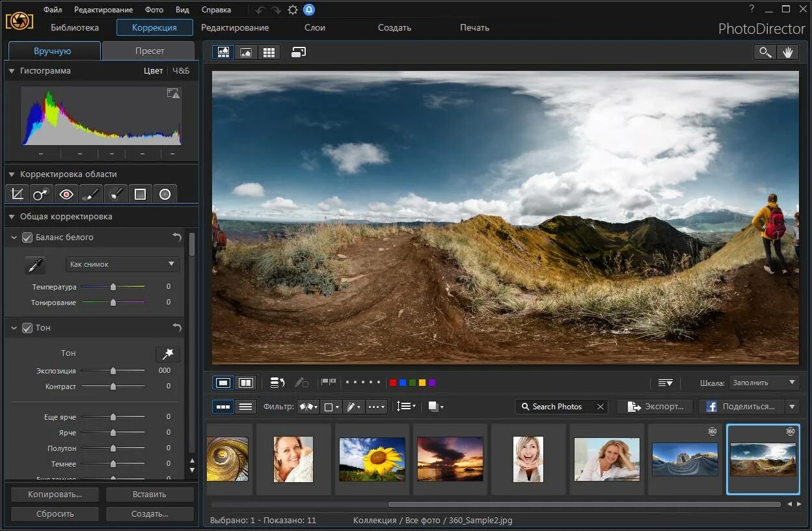
Task: Click the auto tone magic wand
Action: click(x=167, y=353)
